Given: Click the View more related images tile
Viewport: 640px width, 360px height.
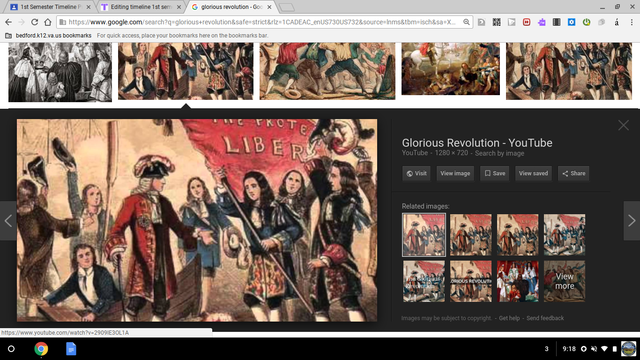Looking at the screenshot, I should pos(564,282).
